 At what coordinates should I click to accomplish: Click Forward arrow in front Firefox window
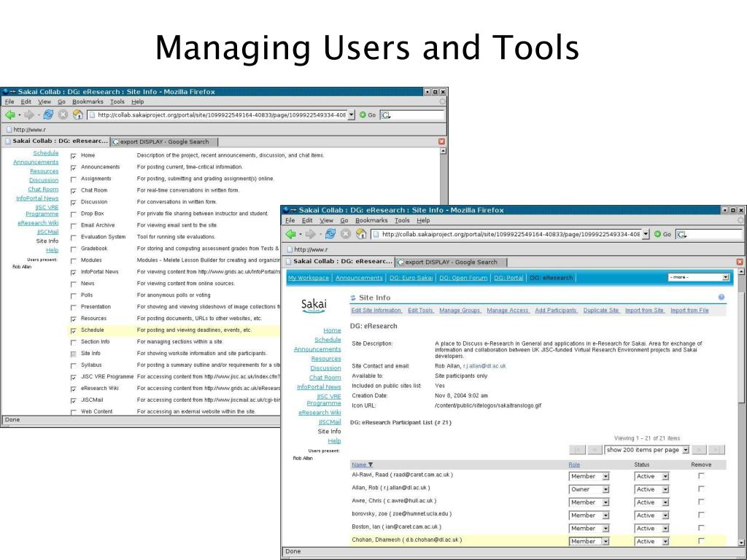click(x=310, y=234)
